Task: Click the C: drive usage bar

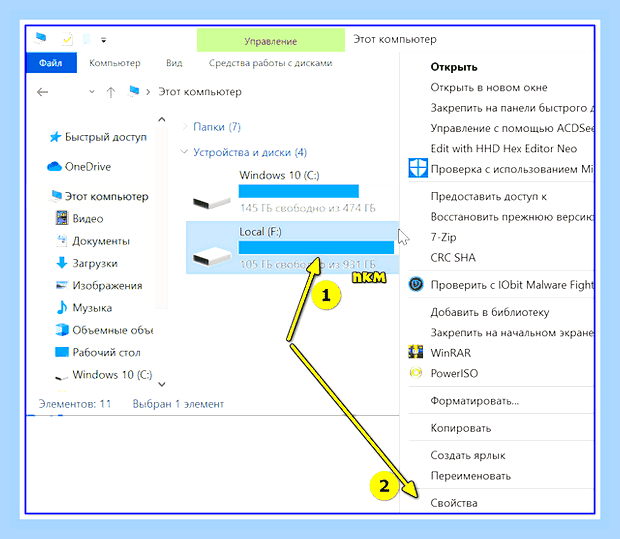Action: 299,191
